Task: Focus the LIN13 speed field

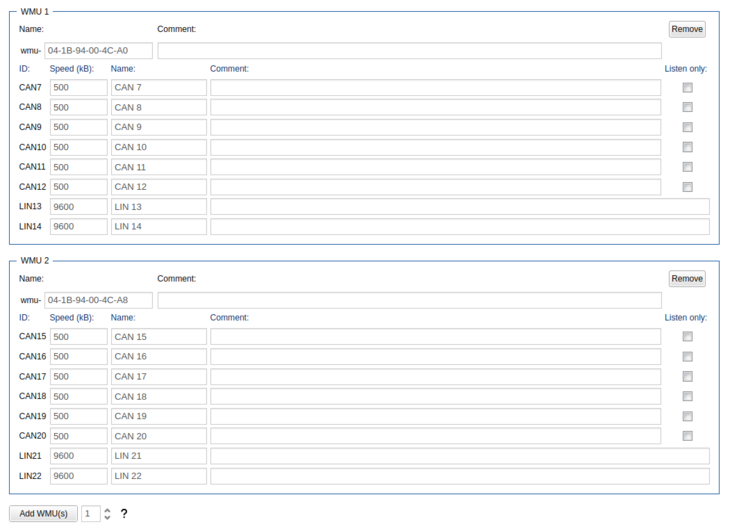Action: pyautogui.click(x=78, y=207)
